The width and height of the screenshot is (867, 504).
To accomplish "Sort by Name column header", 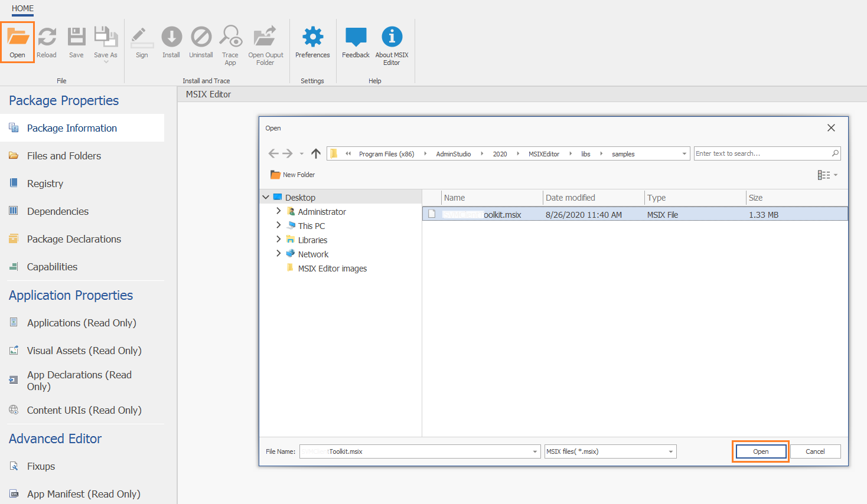I will [x=491, y=198].
